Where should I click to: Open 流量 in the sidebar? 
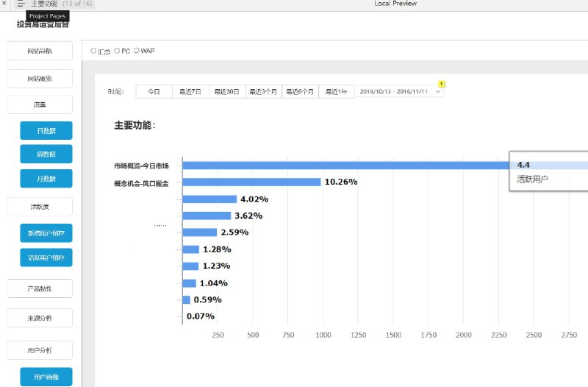(40, 104)
